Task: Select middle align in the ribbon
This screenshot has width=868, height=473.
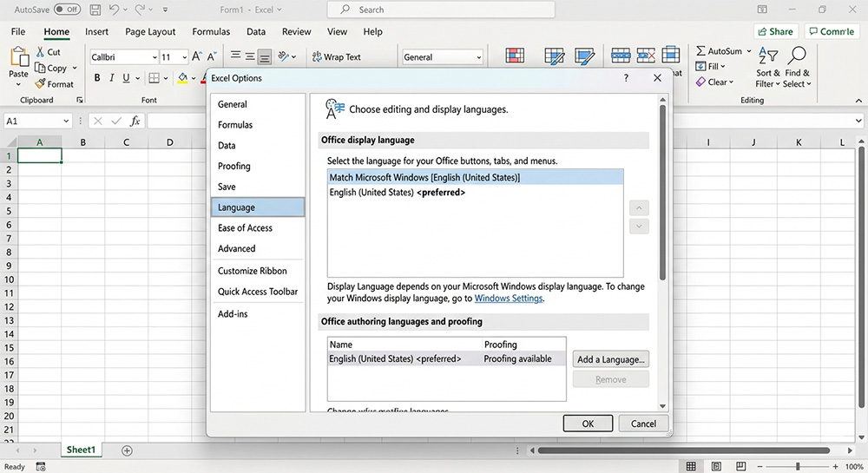Action: (x=250, y=56)
